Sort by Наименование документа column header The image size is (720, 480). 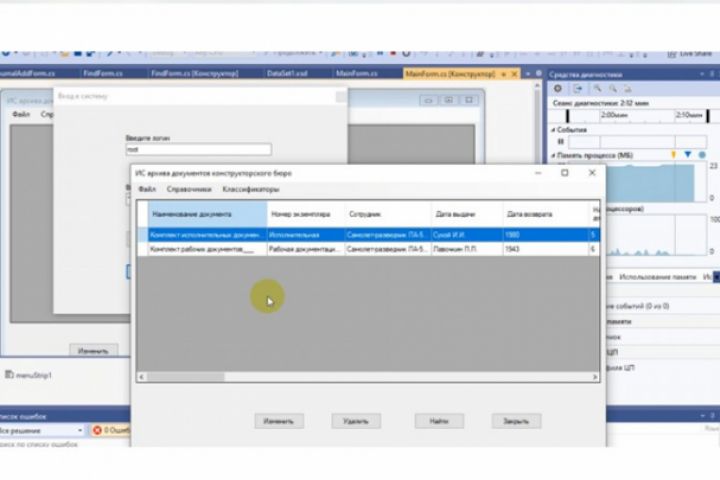(207, 214)
